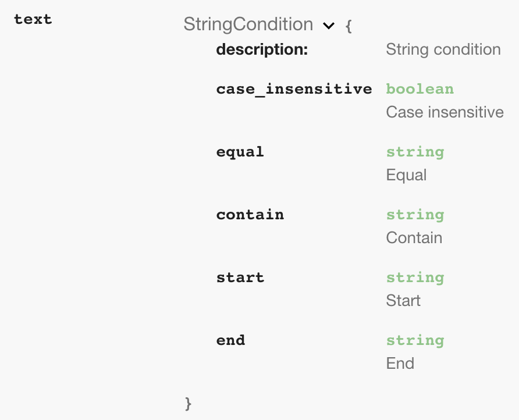Click the closing curly brace
Screen dimensions: 519x420
click(x=187, y=403)
